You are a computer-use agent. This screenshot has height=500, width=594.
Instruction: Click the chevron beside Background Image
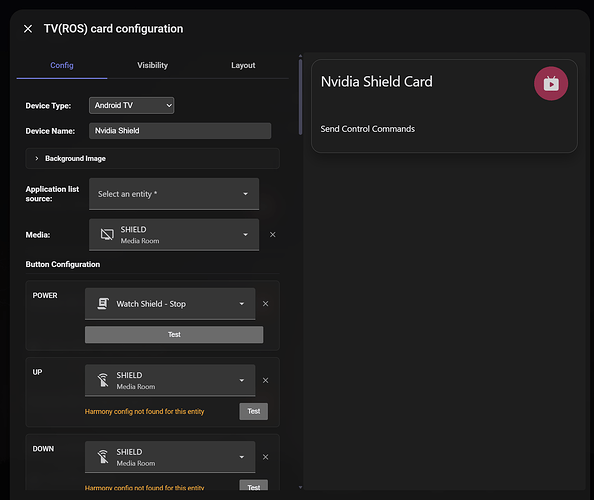click(37, 158)
